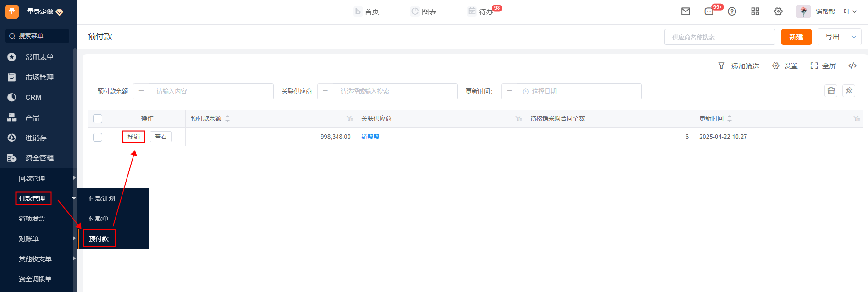Filter the 关联供应商 column header

pyautogui.click(x=518, y=119)
